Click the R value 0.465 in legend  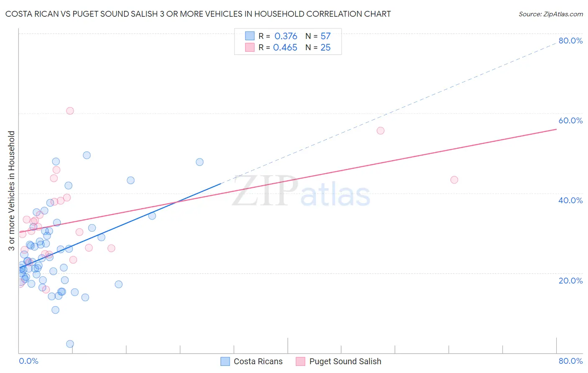point(285,47)
